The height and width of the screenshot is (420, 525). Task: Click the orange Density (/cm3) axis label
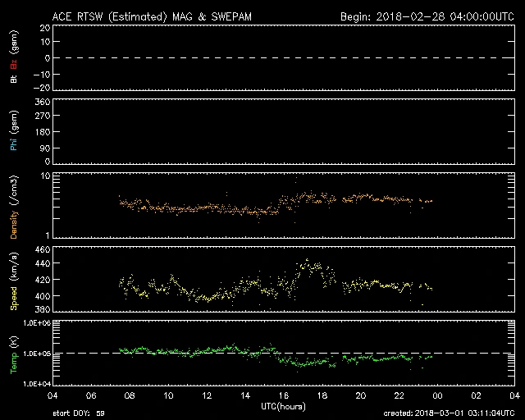click(12, 205)
